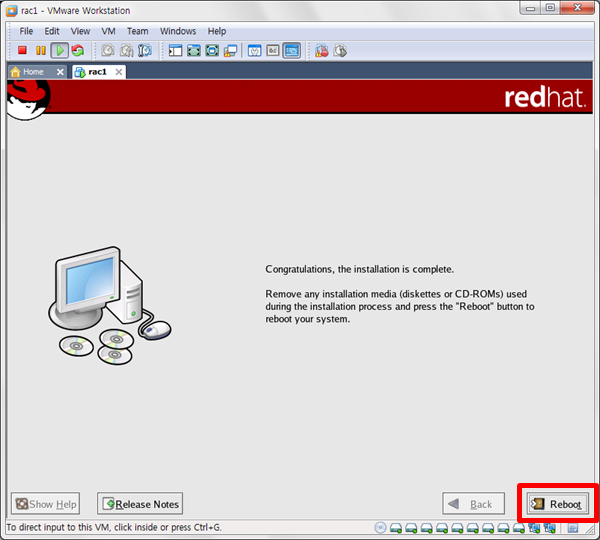The height and width of the screenshot is (540, 600).
Task: Click the Home tab house icon
Action: (x=15, y=72)
